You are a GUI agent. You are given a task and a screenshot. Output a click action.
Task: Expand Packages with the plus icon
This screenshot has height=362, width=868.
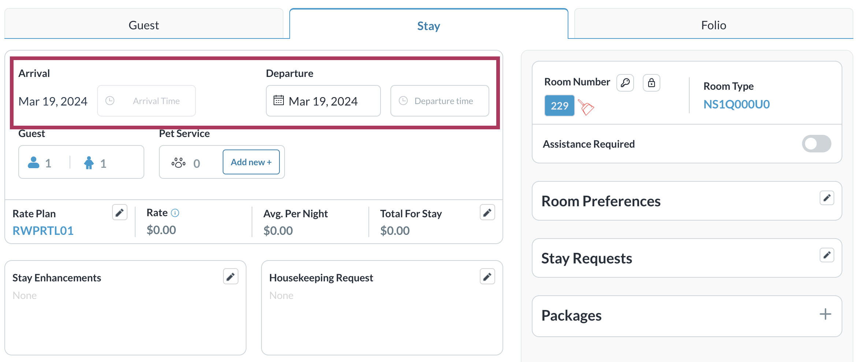tap(825, 314)
